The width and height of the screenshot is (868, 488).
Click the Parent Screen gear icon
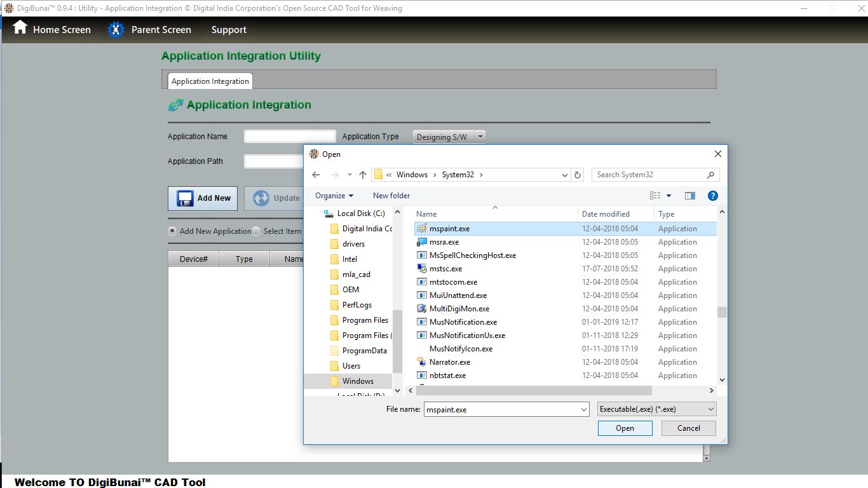tap(116, 30)
